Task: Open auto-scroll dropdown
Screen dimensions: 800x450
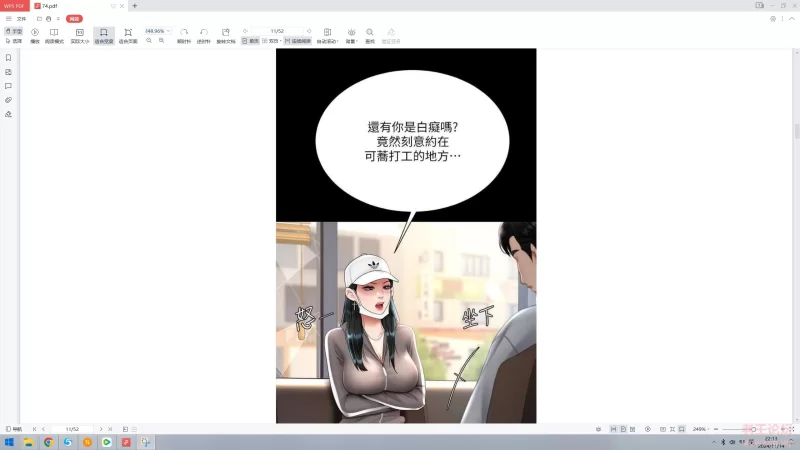Action: pos(328,36)
